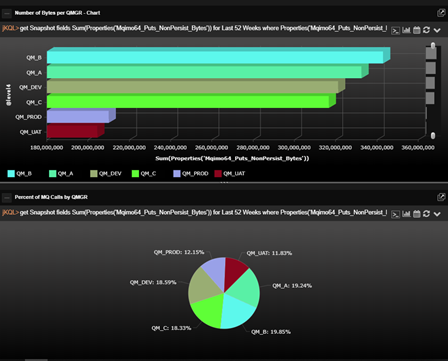Click the 'QM_B: 19.85%' pie label
This screenshot has height=361, width=448.
[271, 332]
